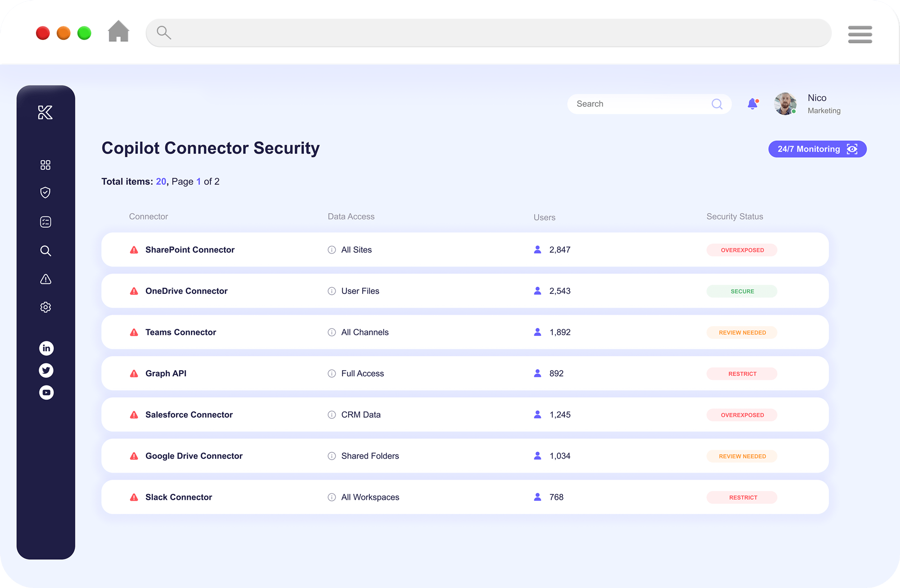Click the magnifier icon in address bar

coord(164,32)
